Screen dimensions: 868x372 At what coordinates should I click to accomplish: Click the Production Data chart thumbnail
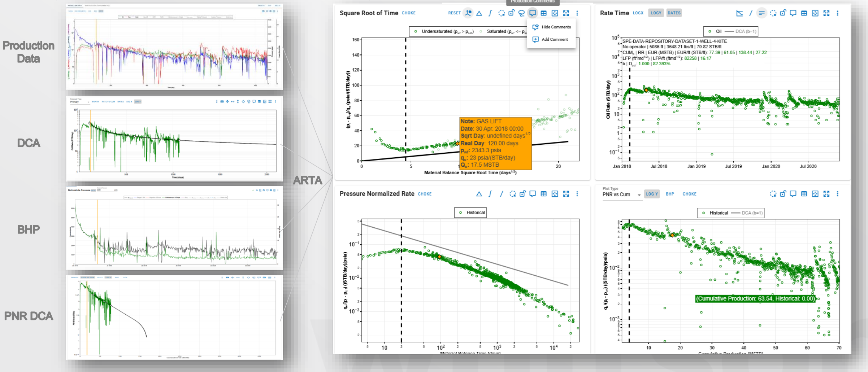coord(174,47)
